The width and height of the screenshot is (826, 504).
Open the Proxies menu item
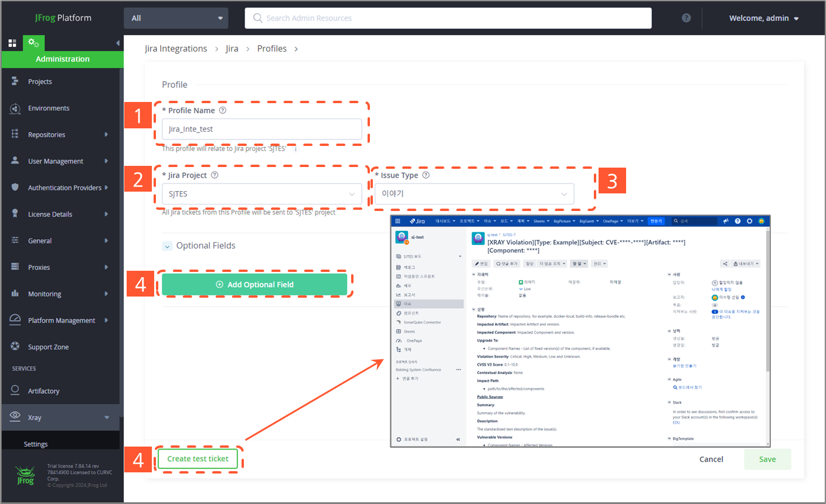[x=60, y=267]
